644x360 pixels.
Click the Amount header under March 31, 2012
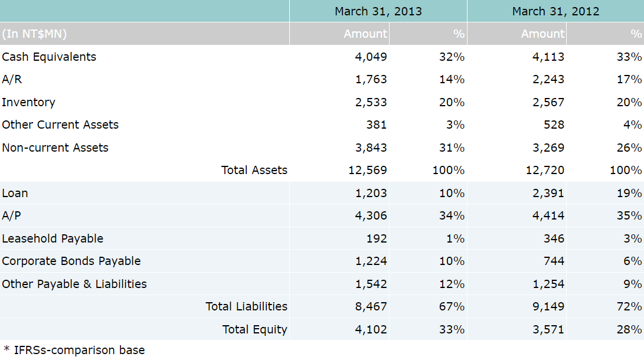[x=542, y=34]
